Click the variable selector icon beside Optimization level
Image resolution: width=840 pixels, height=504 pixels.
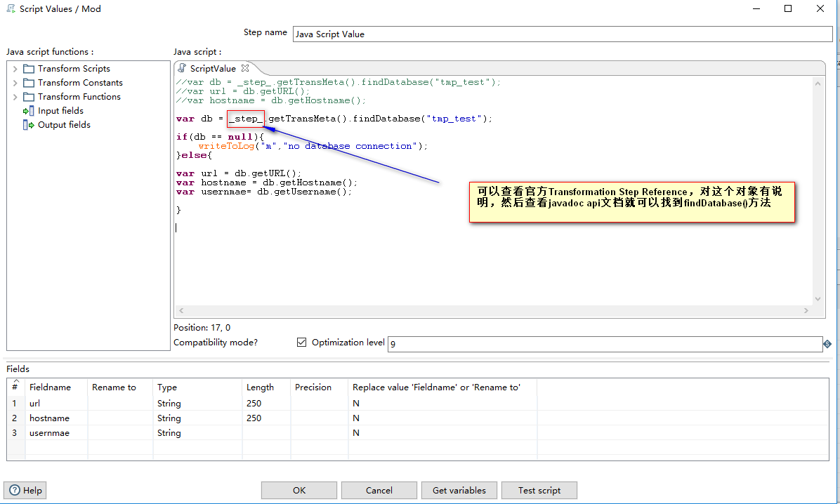[827, 344]
